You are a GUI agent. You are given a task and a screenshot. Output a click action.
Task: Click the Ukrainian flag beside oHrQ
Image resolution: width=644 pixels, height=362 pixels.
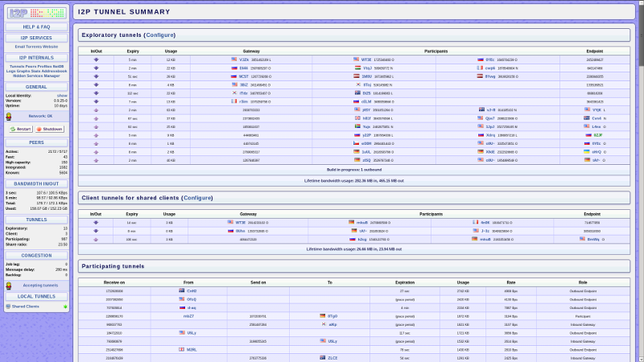point(587,152)
